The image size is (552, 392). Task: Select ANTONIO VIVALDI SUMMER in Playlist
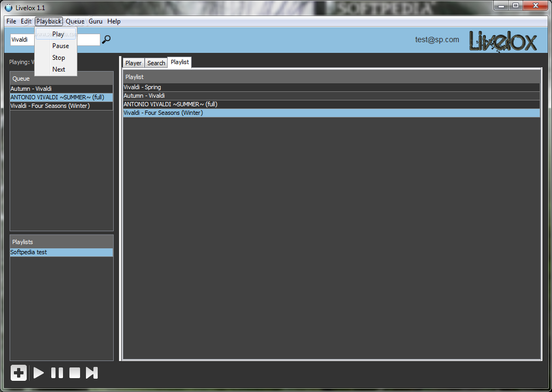[x=332, y=104]
